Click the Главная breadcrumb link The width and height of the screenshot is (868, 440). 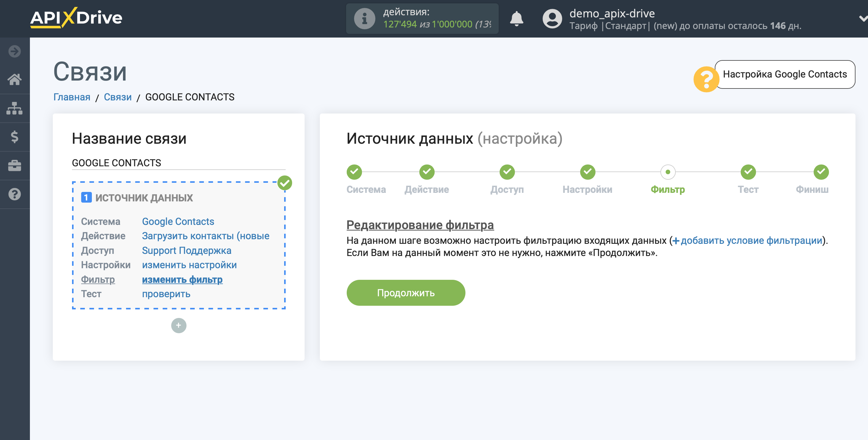tap(72, 97)
